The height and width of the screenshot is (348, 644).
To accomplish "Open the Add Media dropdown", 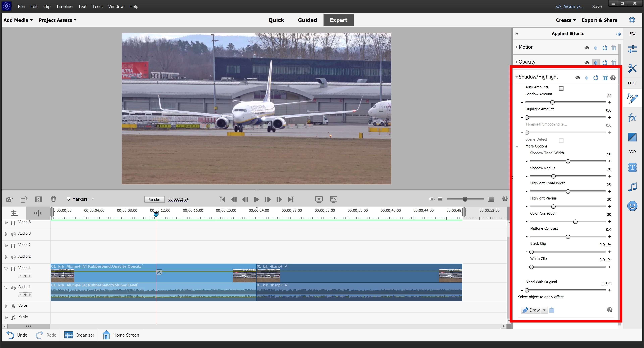I will (x=18, y=20).
